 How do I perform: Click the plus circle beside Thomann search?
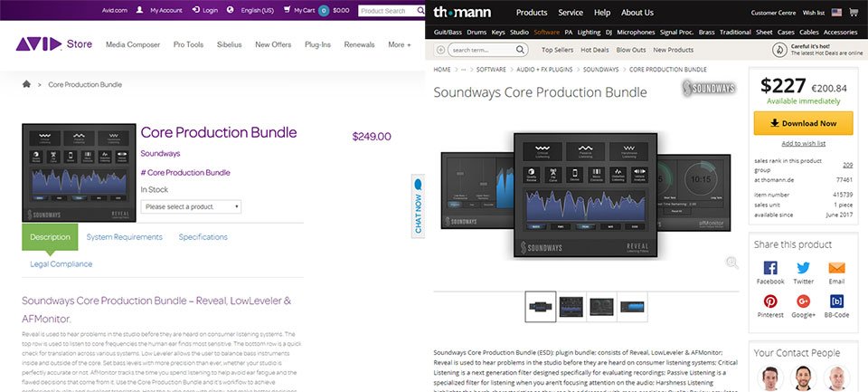pyautogui.click(x=440, y=50)
